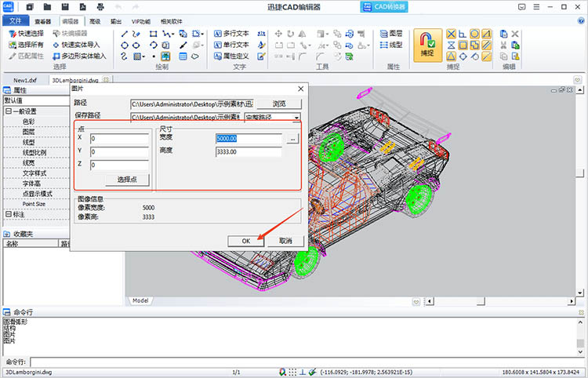
Task: Toggle the parallel lines snap mode
Action: [486, 45]
